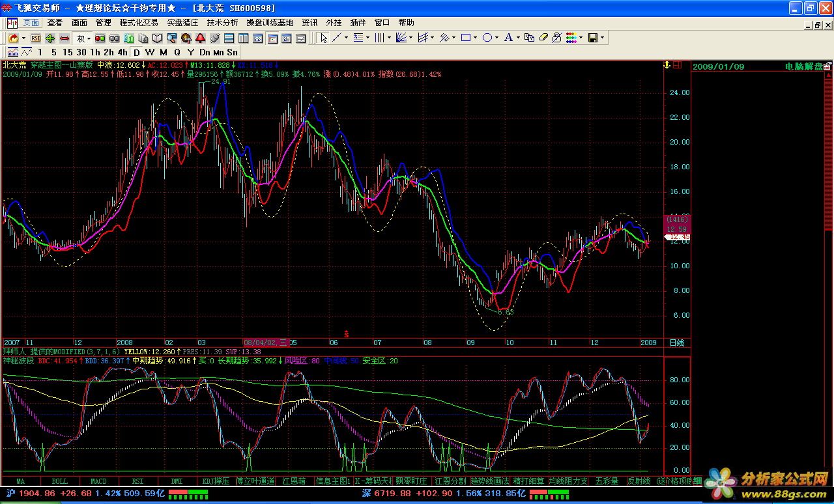Click the Shanghai index value 1904.86

tap(37, 494)
